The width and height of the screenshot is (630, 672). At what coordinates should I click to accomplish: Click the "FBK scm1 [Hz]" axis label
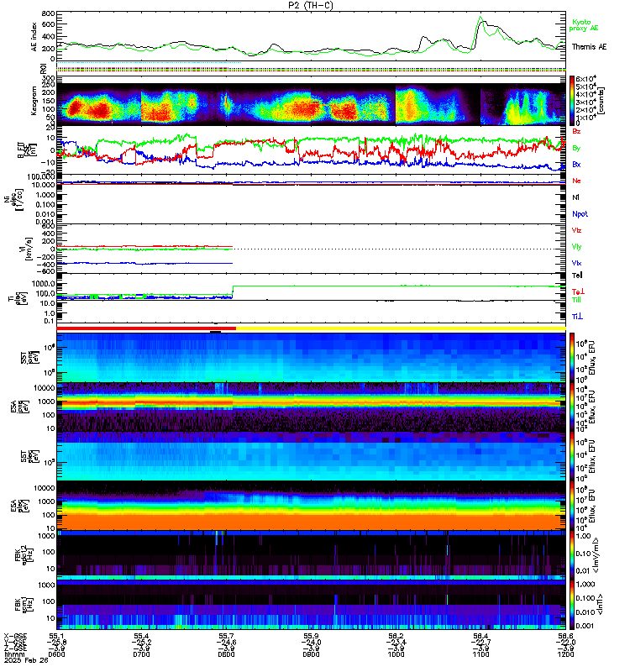pos(23,605)
